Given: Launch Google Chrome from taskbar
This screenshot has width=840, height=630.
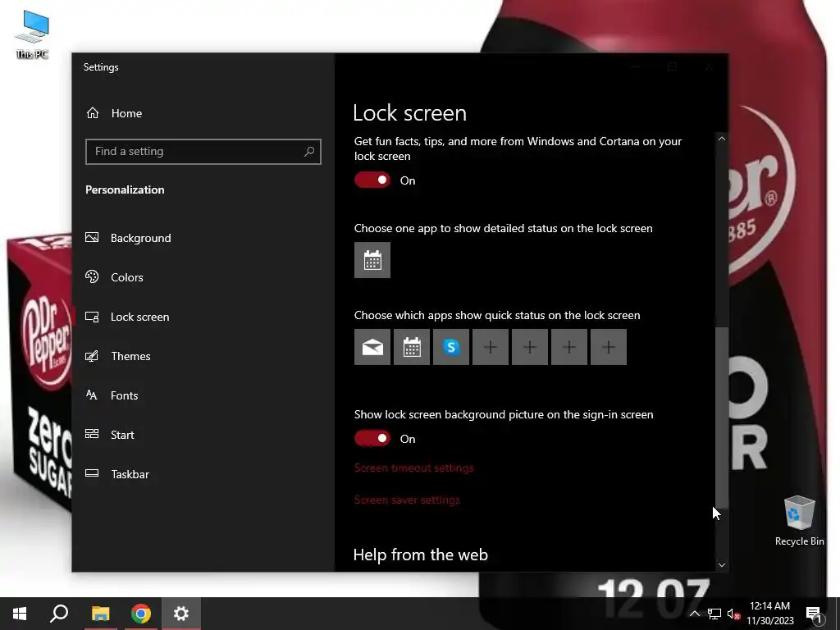Looking at the screenshot, I should [x=141, y=614].
